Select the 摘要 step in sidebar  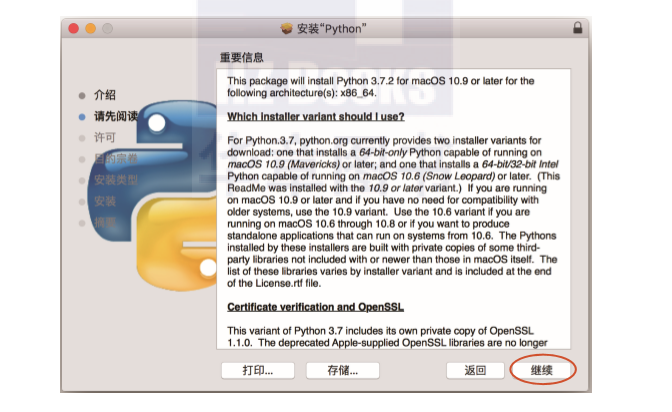[x=105, y=223]
